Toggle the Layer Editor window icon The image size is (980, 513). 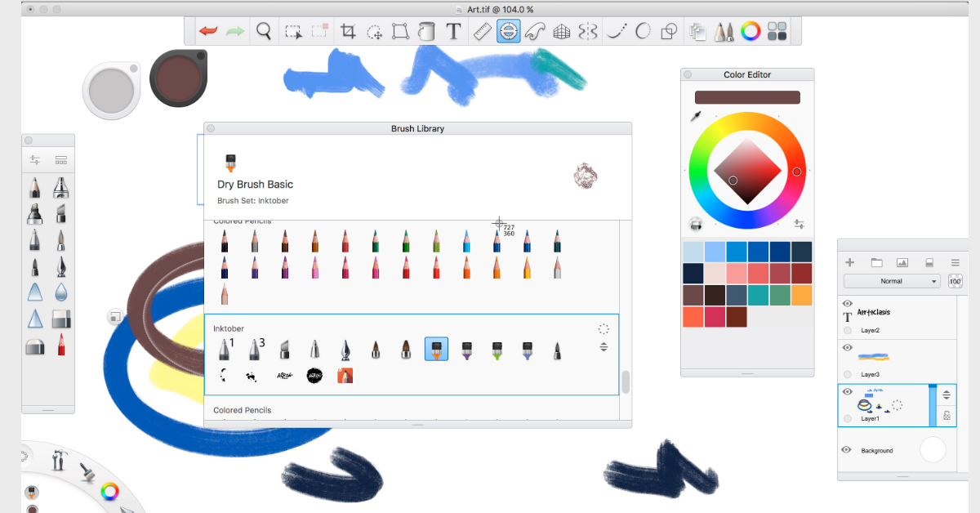(698, 32)
